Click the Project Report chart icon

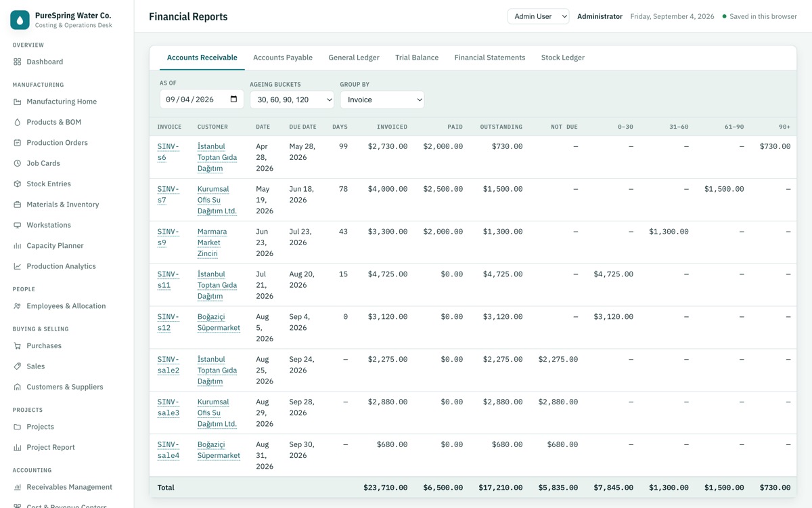coord(18,447)
